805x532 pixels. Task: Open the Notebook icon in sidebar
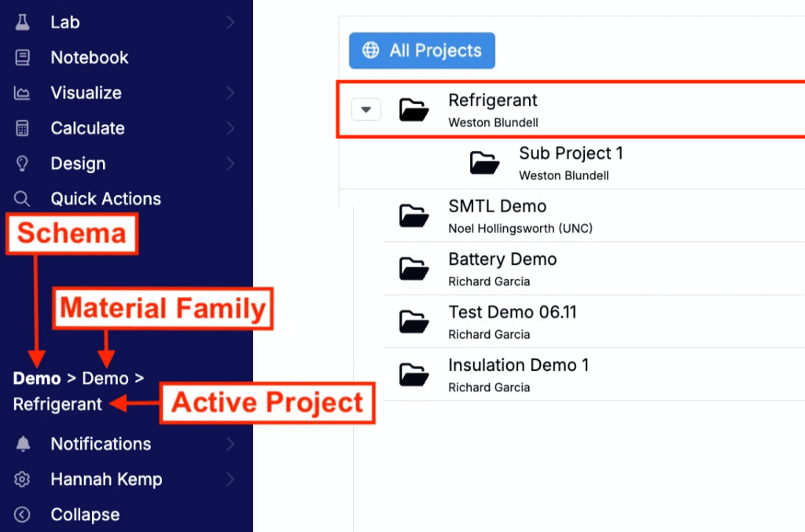tap(22, 57)
